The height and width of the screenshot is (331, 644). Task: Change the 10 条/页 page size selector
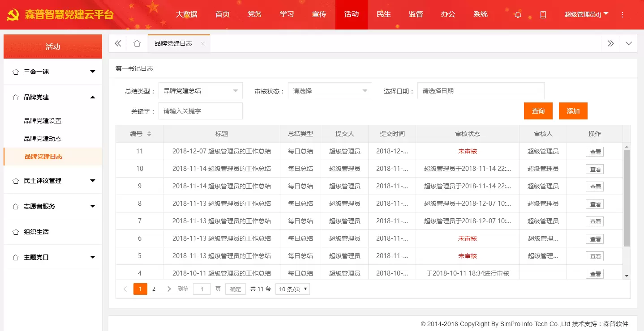[x=292, y=289]
